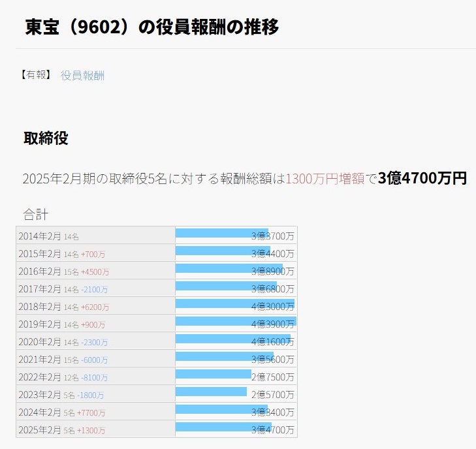Click the -2300万 change in 2020 row
476x449 pixels.
[x=94, y=342]
